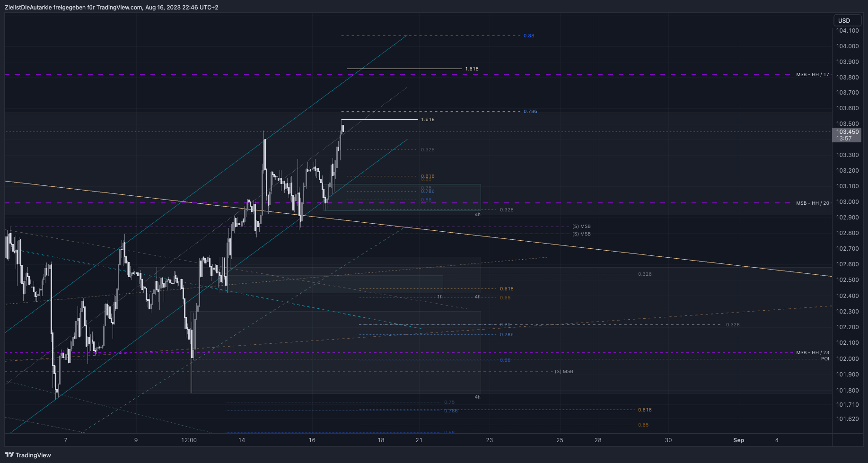This screenshot has height=463, width=868.
Task: Click the 102.100 price axis label
Action: pyautogui.click(x=847, y=343)
